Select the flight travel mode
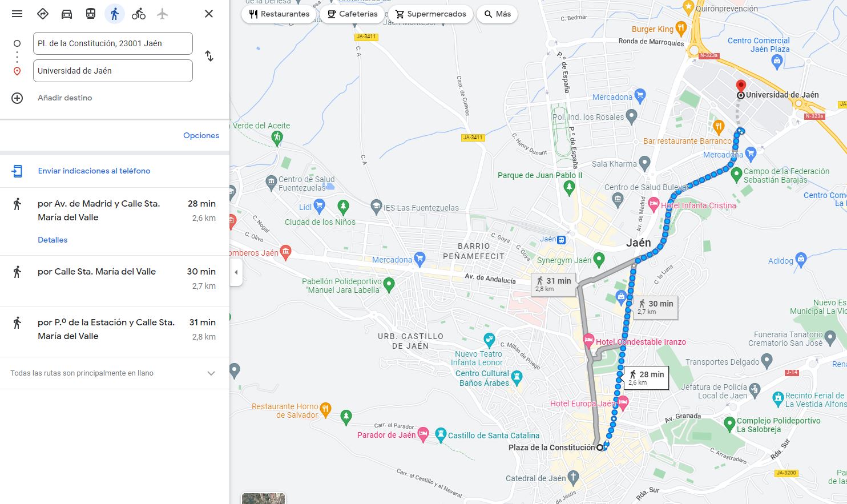 coord(163,14)
